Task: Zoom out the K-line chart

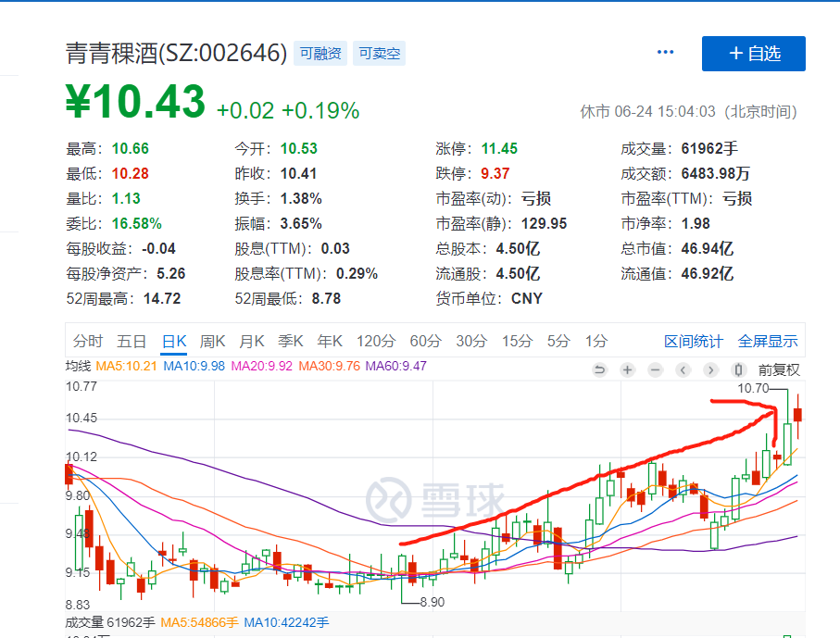Action: tap(655, 369)
